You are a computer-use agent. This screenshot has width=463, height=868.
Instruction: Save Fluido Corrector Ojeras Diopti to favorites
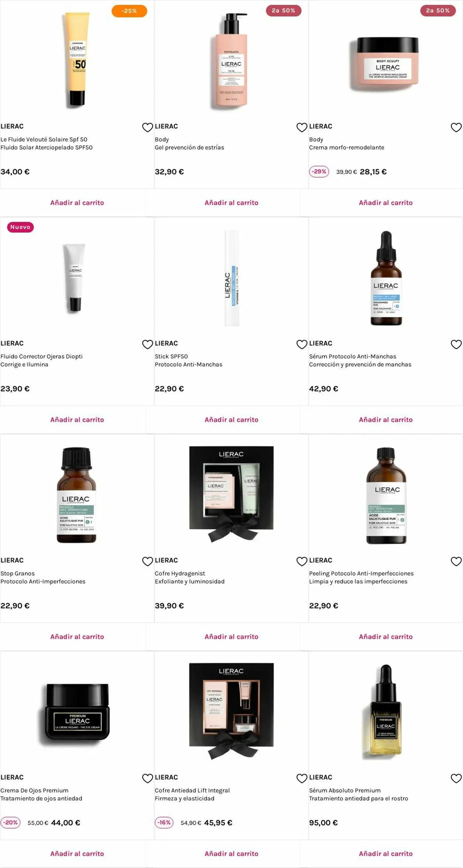[x=147, y=344]
